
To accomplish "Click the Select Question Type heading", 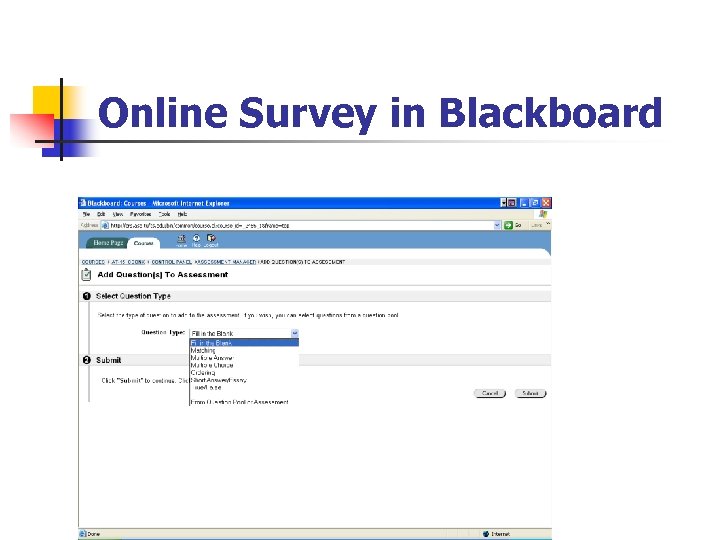I will click(x=133, y=296).
